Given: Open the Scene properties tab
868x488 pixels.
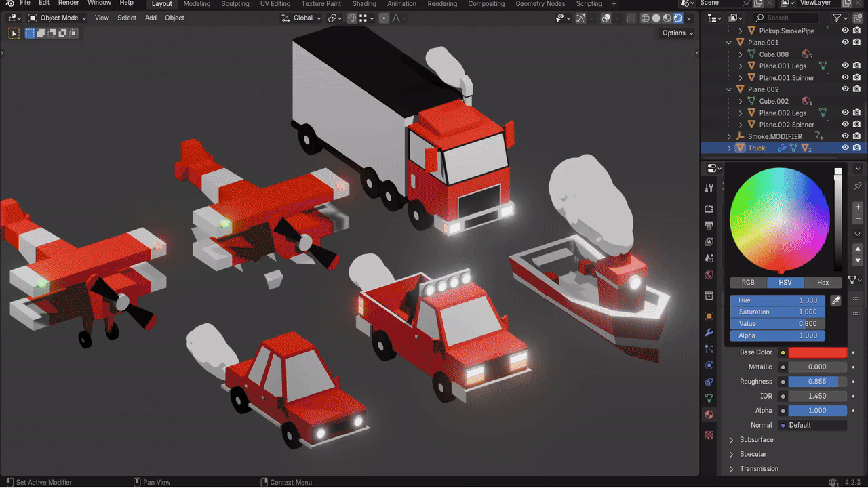Looking at the screenshot, I should coord(709,258).
